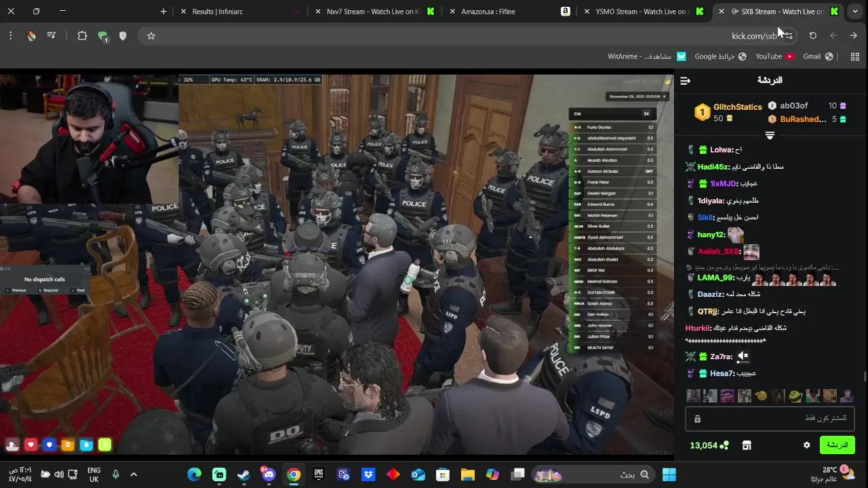Viewport: 868px width, 488px height.
Task: Click username Aaliah_SXB in chat
Action: [x=718, y=251]
